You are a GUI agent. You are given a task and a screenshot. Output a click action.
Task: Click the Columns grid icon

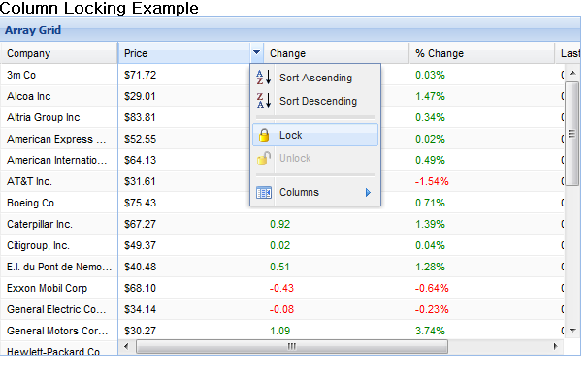click(264, 192)
